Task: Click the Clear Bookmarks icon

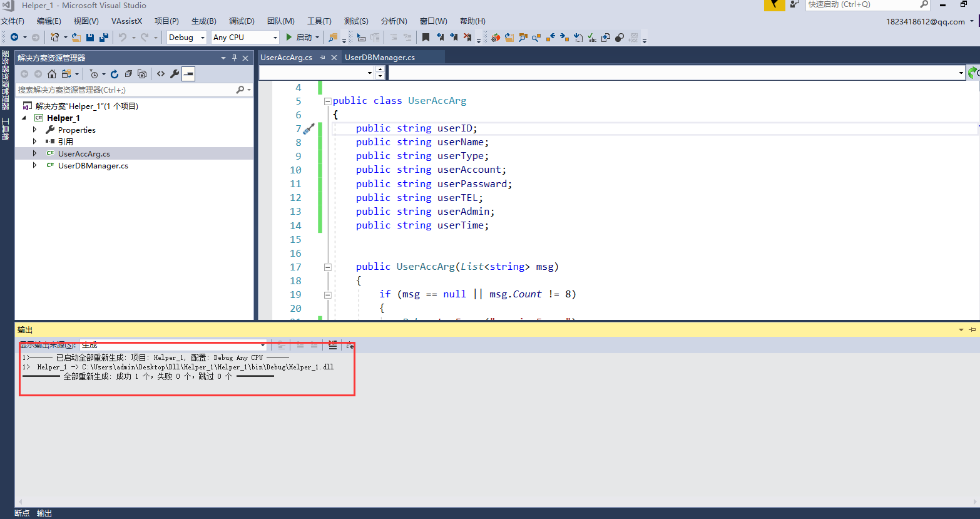Action: click(x=467, y=38)
